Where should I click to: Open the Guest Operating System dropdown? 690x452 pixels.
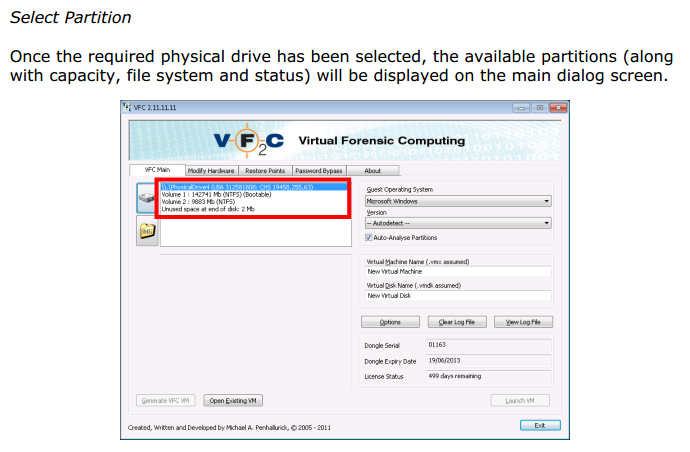(458, 201)
